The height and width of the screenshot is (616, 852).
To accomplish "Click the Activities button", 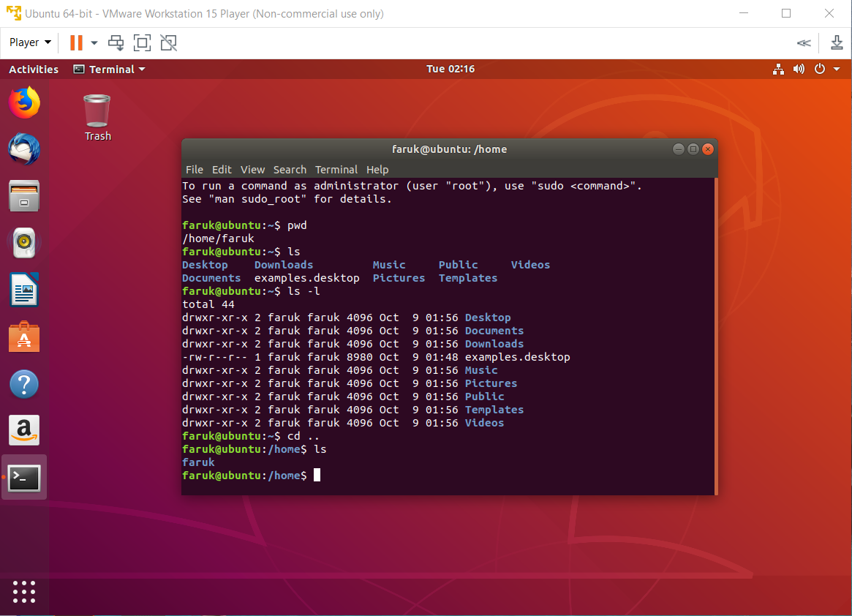I will pos(34,69).
